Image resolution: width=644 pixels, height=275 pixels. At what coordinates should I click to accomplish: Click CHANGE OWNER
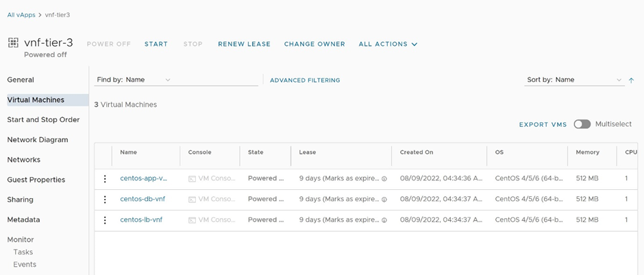(314, 44)
